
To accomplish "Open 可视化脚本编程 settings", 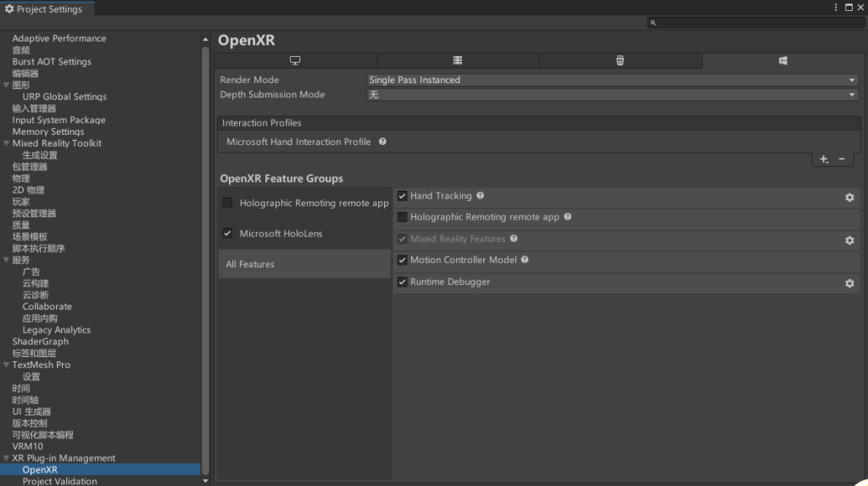I will click(x=42, y=435).
